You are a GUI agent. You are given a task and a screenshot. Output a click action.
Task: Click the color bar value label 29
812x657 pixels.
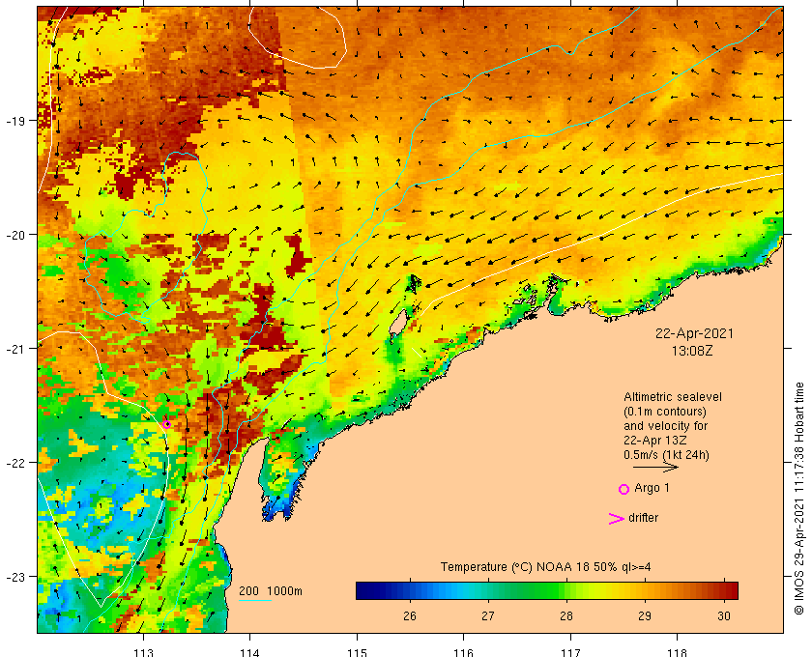click(x=645, y=616)
